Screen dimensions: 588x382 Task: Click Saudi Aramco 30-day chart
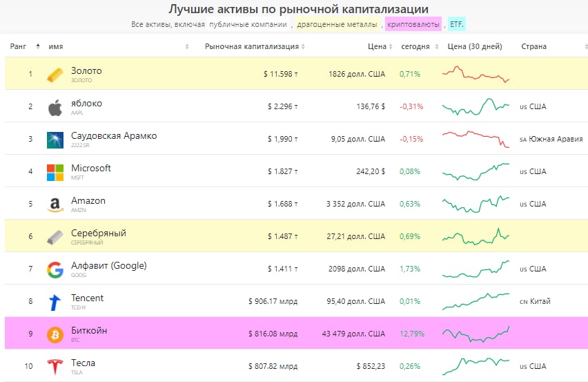(x=476, y=139)
